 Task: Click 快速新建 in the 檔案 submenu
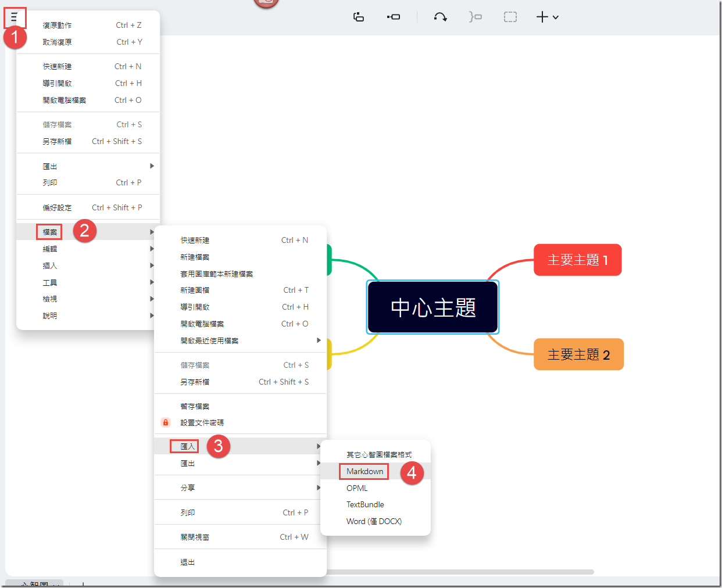click(x=240, y=240)
